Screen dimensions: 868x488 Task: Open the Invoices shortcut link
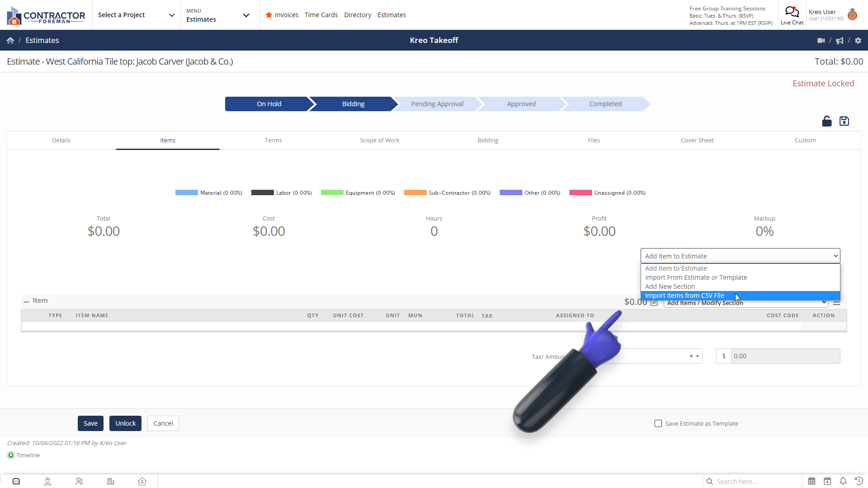pyautogui.click(x=287, y=15)
